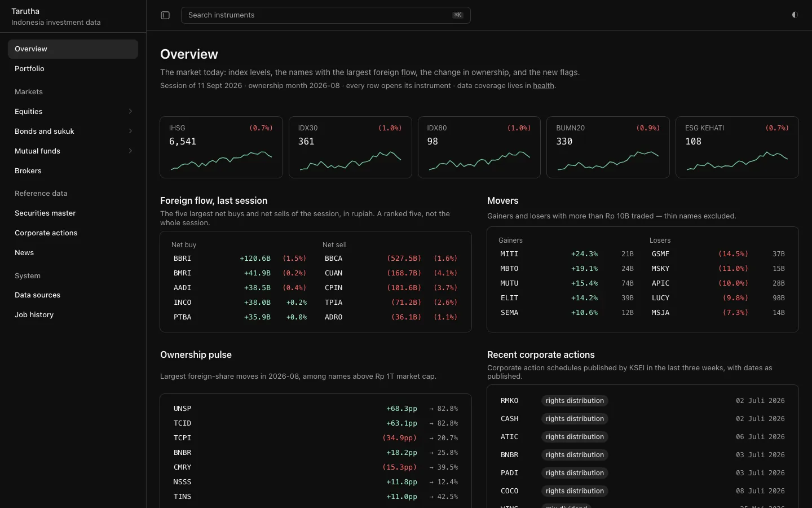
Task: Expand the Equities chevron
Action: click(130, 111)
